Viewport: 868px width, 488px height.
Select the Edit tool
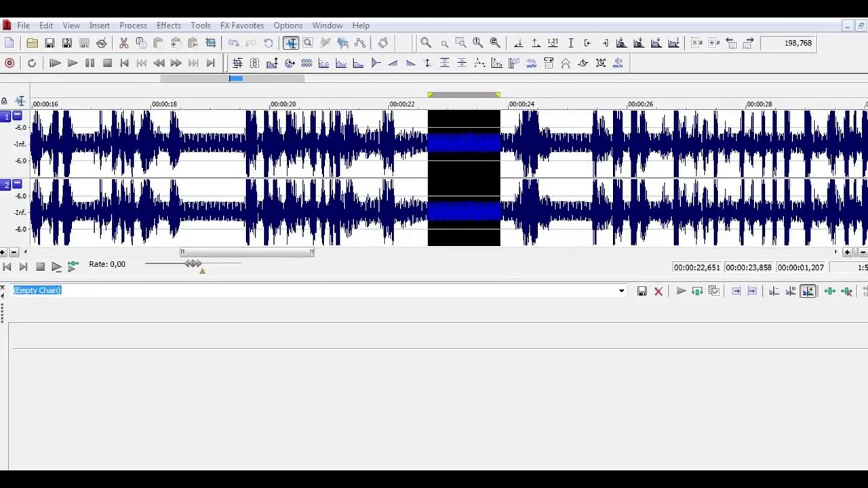tap(291, 43)
